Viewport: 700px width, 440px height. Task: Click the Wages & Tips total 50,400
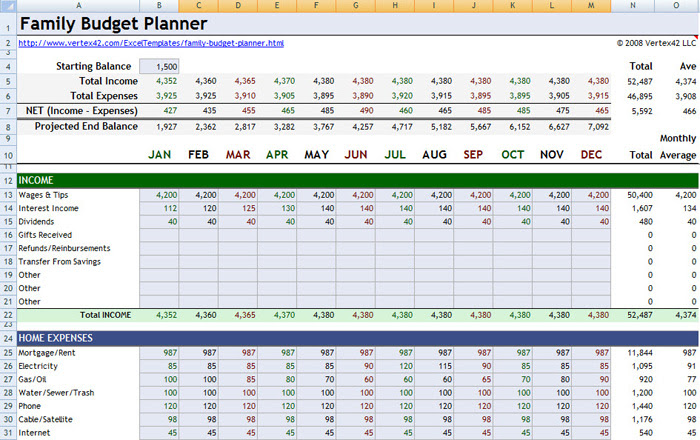point(640,195)
